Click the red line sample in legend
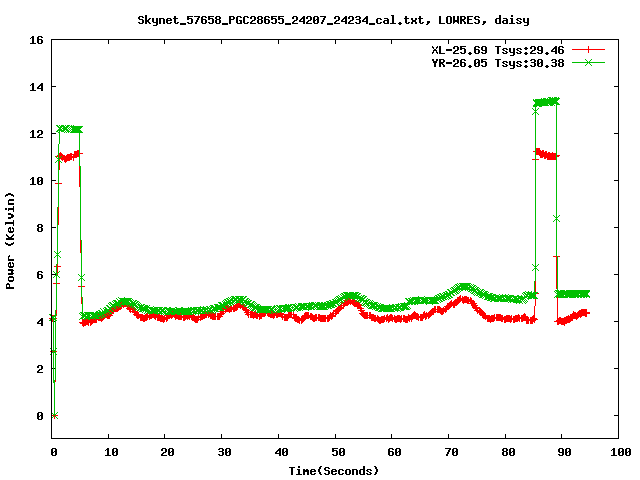The height and width of the screenshot is (480, 640). pos(589,49)
